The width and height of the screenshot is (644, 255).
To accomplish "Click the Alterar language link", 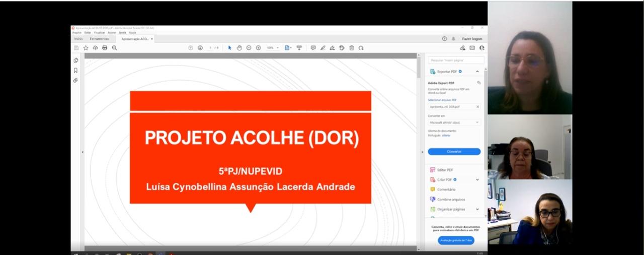I will pos(446,135).
